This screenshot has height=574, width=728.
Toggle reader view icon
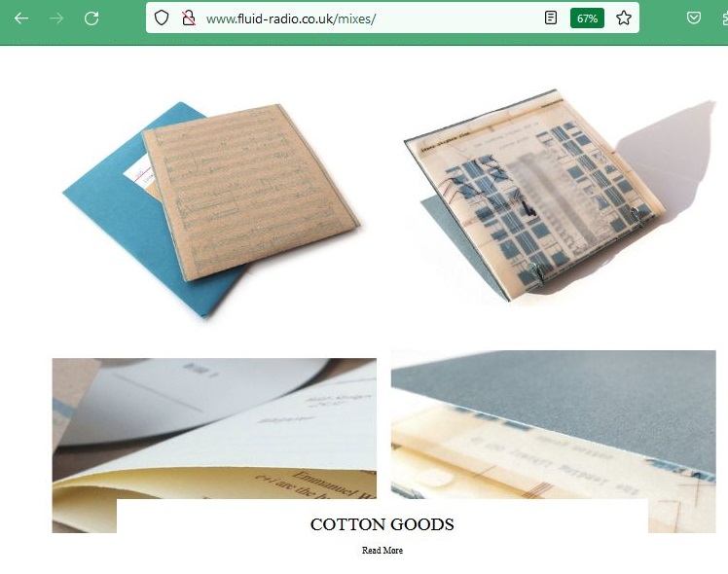click(551, 18)
